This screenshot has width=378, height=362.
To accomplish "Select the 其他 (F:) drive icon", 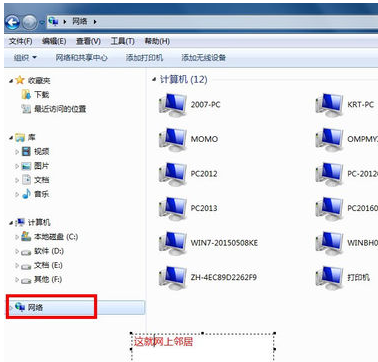I will (26, 280).
